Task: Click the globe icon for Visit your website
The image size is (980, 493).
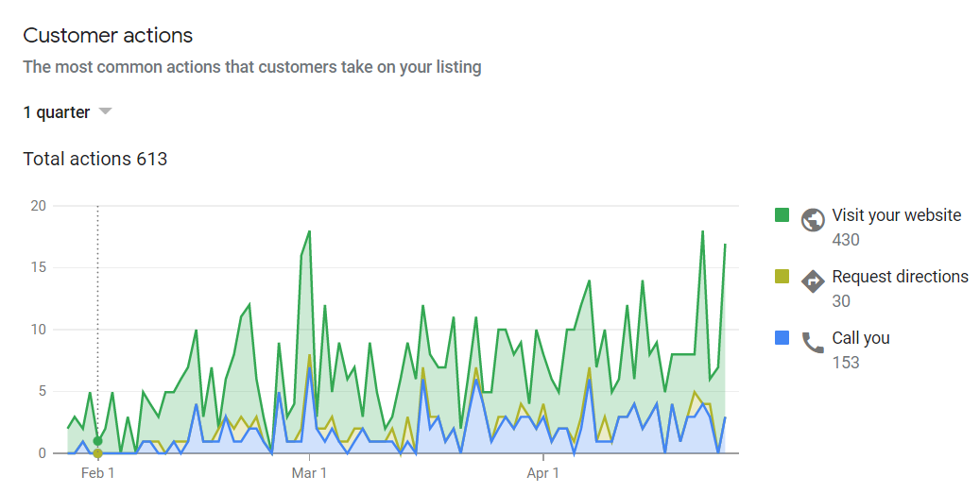Action: (x=813, y=220)
